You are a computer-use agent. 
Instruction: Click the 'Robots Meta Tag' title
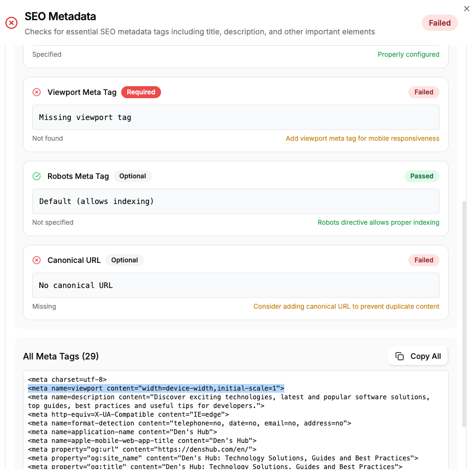78,176
